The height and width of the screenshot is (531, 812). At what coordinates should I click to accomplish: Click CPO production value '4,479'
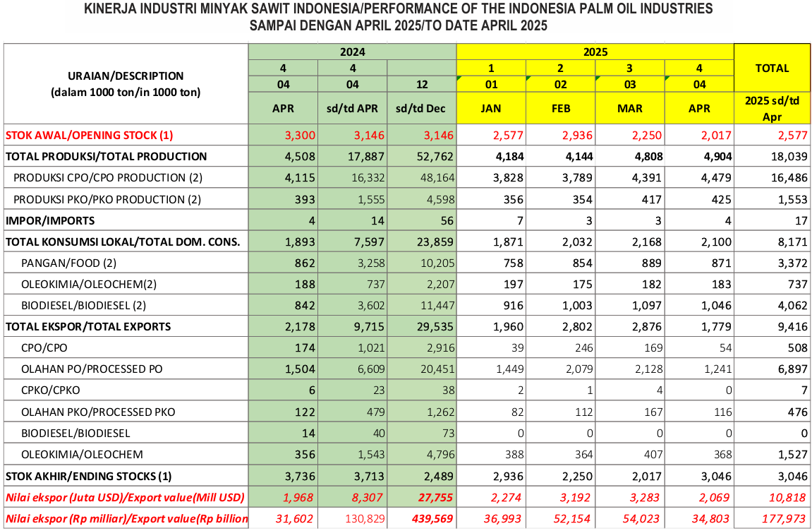(716, 178)
